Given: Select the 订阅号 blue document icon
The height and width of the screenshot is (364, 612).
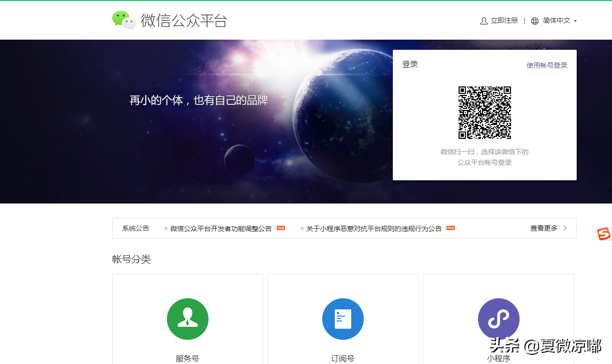Looking at the screenshot, I should (x=343, y=319).
